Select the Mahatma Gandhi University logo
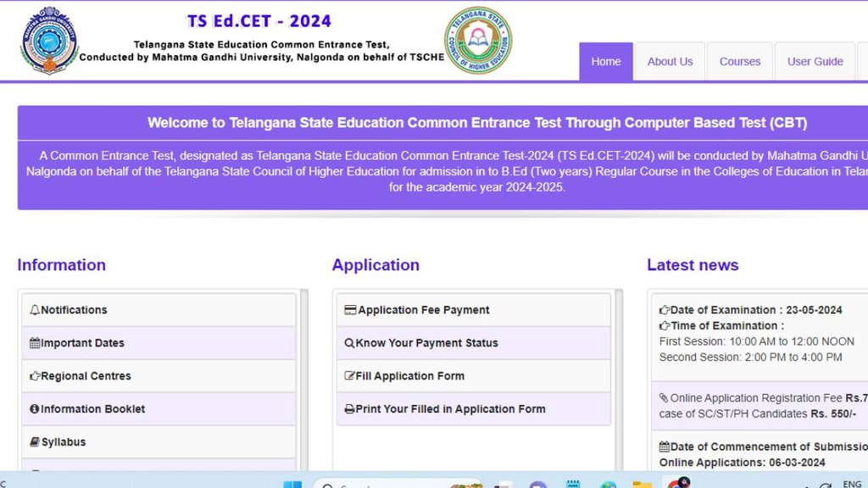The height and width of the screenshot is (488, 868). (x=50, y=40)
